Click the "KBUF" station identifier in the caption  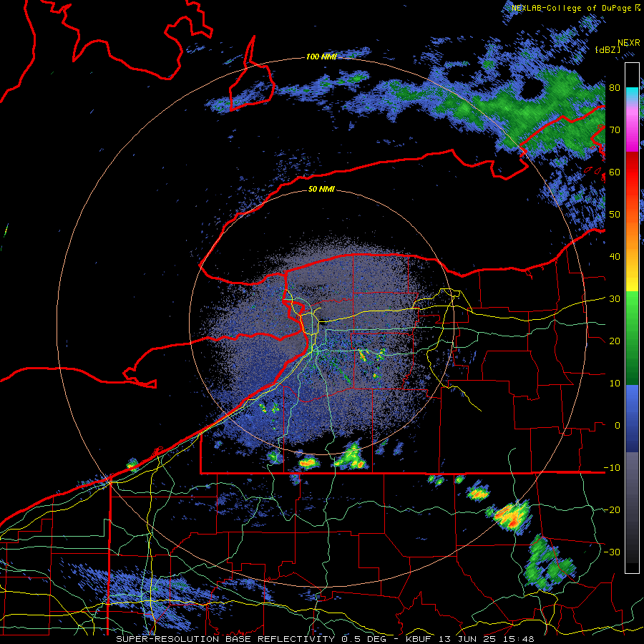click(420, 639)
